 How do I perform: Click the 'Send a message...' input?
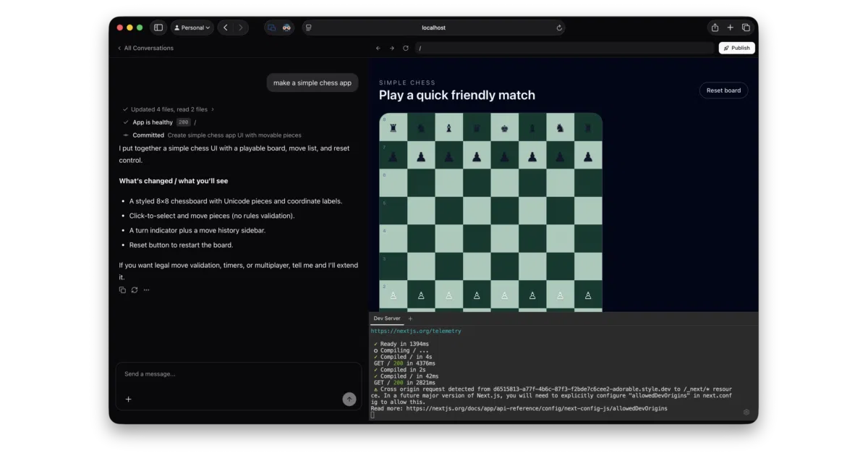(239, 374)
